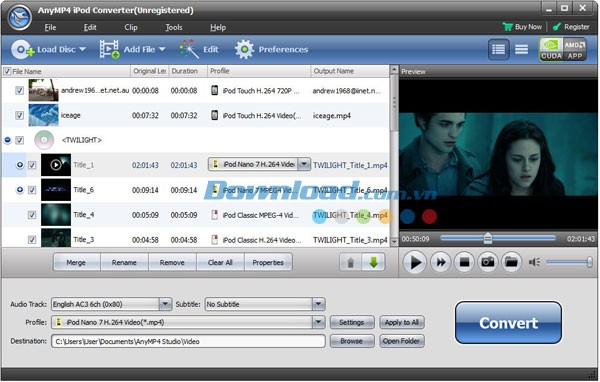
Task: Click iPod Touch device icon in iceage row
Action: click(x=215, y=115)
